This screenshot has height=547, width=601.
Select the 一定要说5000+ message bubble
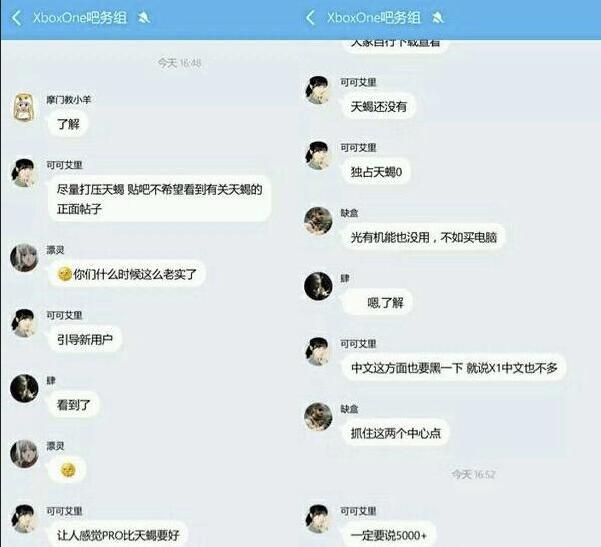[x=389, y=534]
